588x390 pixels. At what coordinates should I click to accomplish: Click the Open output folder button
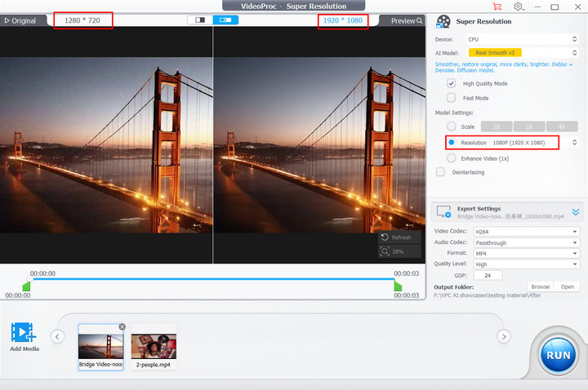568,286
